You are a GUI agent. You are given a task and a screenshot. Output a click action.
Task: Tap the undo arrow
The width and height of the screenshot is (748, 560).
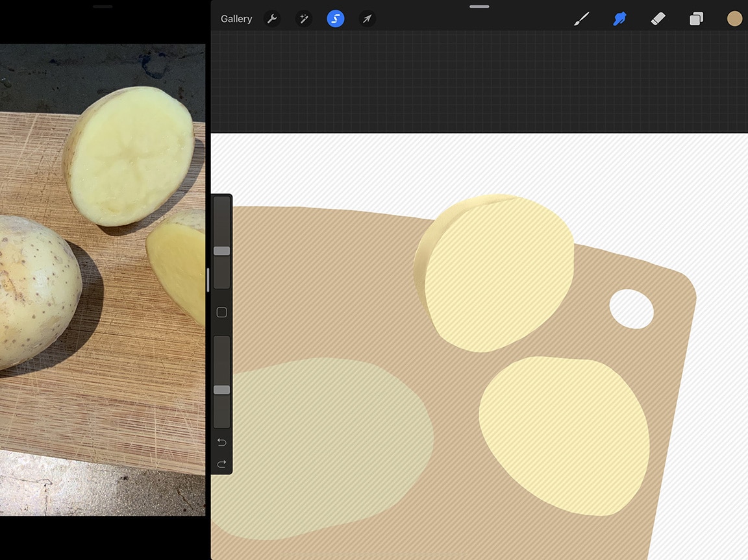coord(221,442)
